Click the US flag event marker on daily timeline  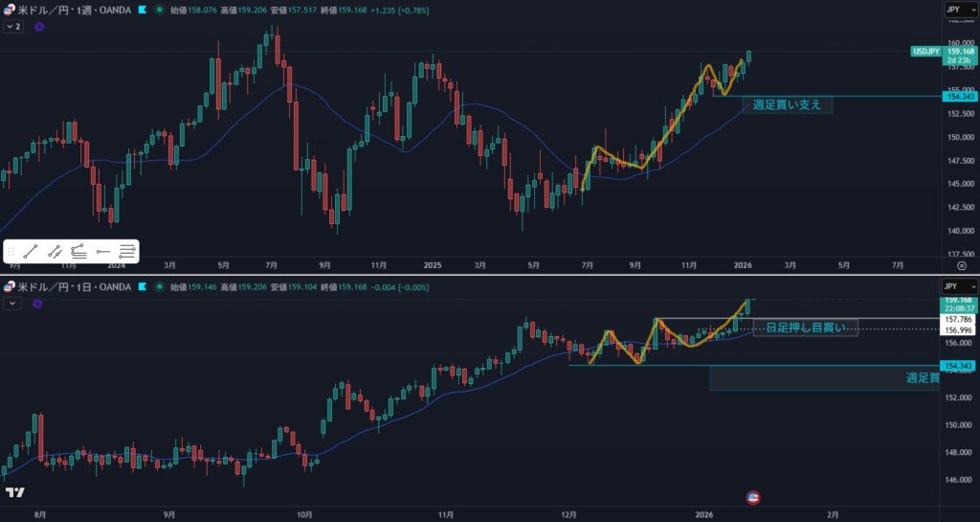752,497
